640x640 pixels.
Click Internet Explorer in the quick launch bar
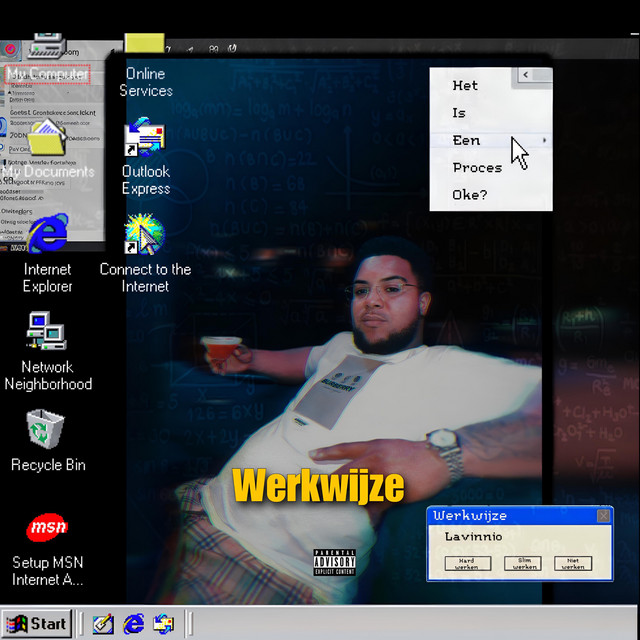coord(133,624)
